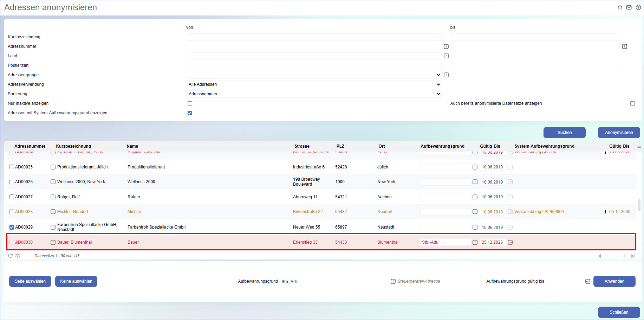Click the Suchen button

tap(564, 133)
